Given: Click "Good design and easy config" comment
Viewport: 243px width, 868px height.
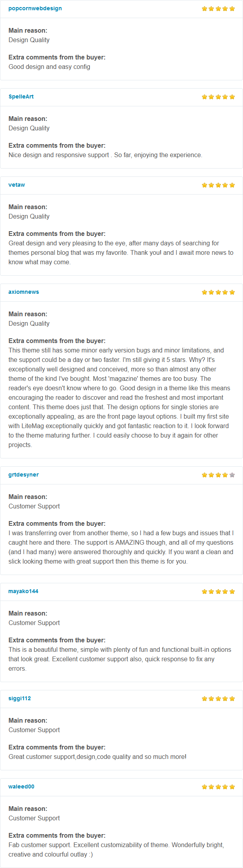Looking at the screenshot, I should pyautogui.click(x=49, y=67).
